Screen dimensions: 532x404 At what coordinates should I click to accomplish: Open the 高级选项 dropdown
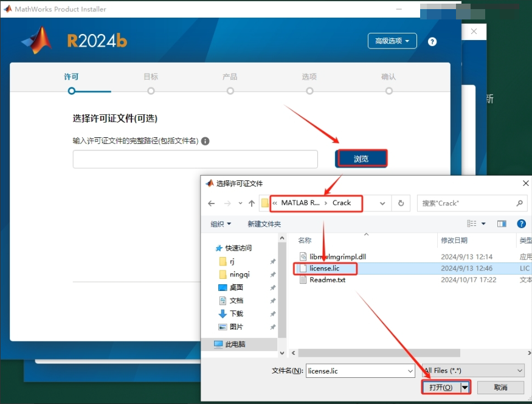pyautogui.click(x=392, y=41)
